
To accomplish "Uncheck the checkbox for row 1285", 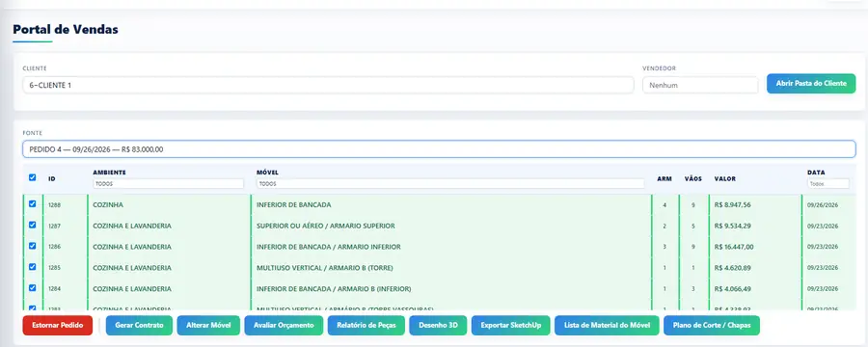I will coord(32,267).
